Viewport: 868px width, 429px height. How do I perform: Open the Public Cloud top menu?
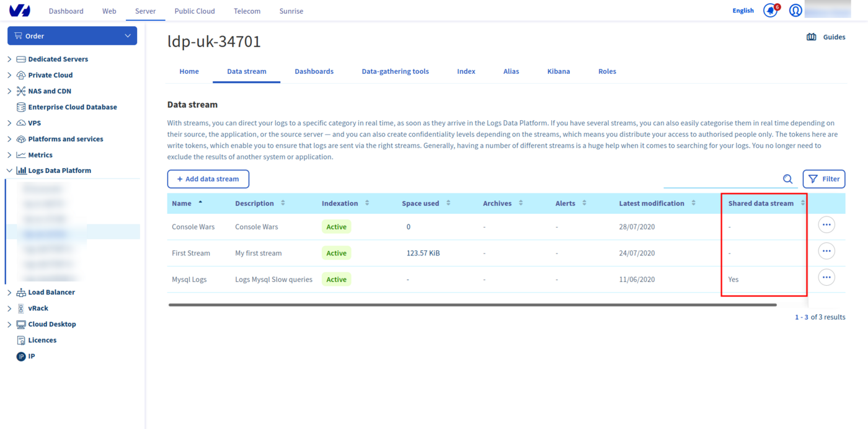click(x=194, y=11)
